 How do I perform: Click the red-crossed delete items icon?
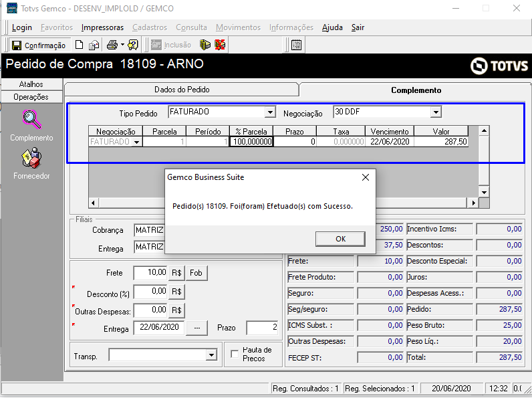point(220,45)
